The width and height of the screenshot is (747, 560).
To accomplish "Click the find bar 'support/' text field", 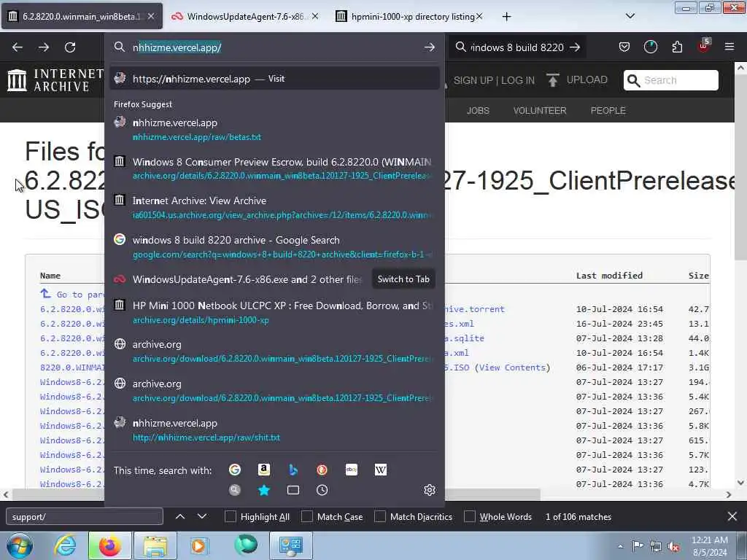I will point(85,517).
